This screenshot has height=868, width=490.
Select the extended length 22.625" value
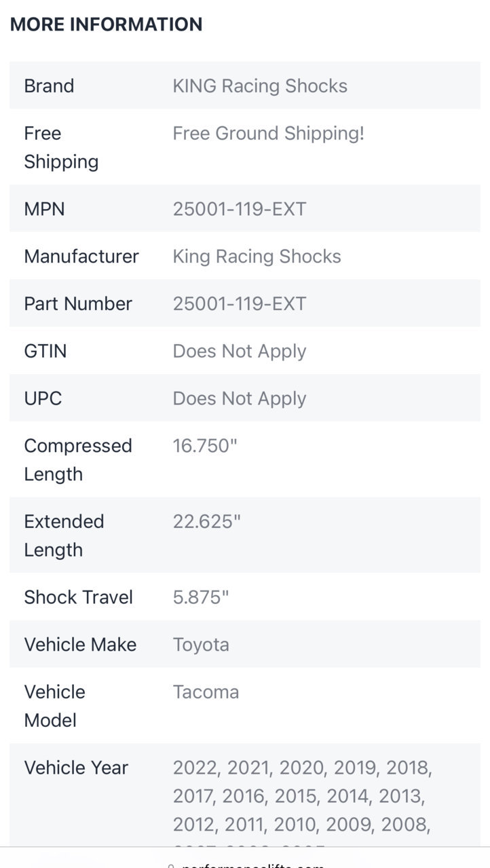coord(207,522)
